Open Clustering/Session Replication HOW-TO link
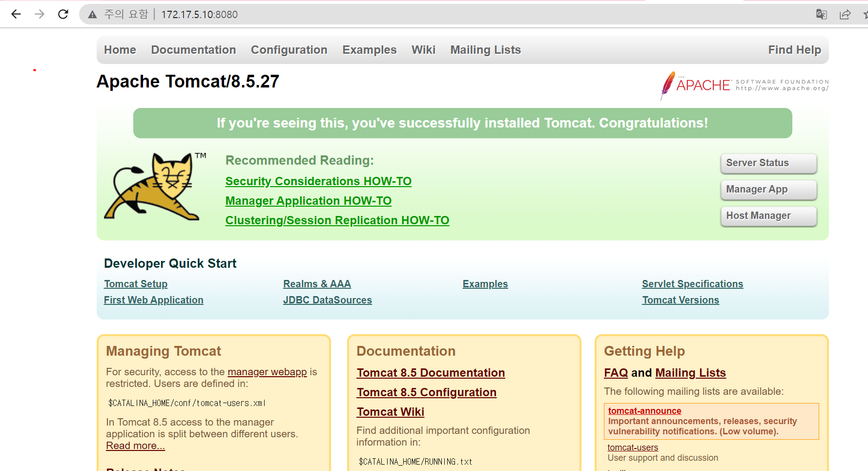 337,220
